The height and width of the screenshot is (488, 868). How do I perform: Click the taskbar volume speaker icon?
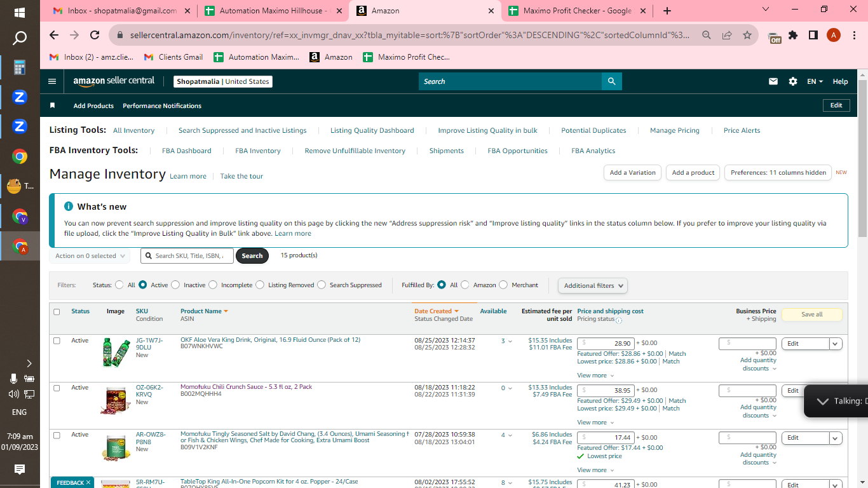pyautogui.click(x=14, y=394)
